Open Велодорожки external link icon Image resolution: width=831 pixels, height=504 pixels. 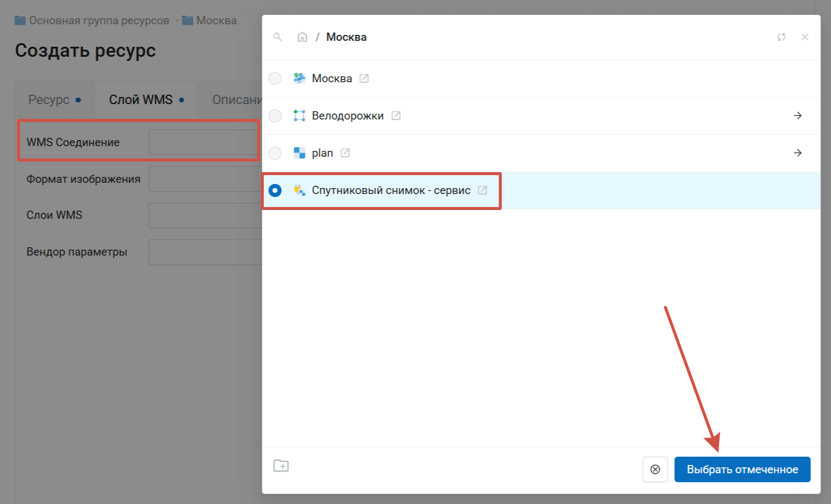tap(396, 116)
